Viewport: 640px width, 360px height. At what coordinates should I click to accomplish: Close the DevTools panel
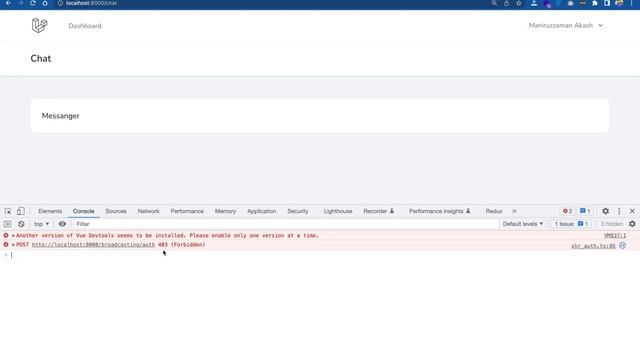click(632, 211)
